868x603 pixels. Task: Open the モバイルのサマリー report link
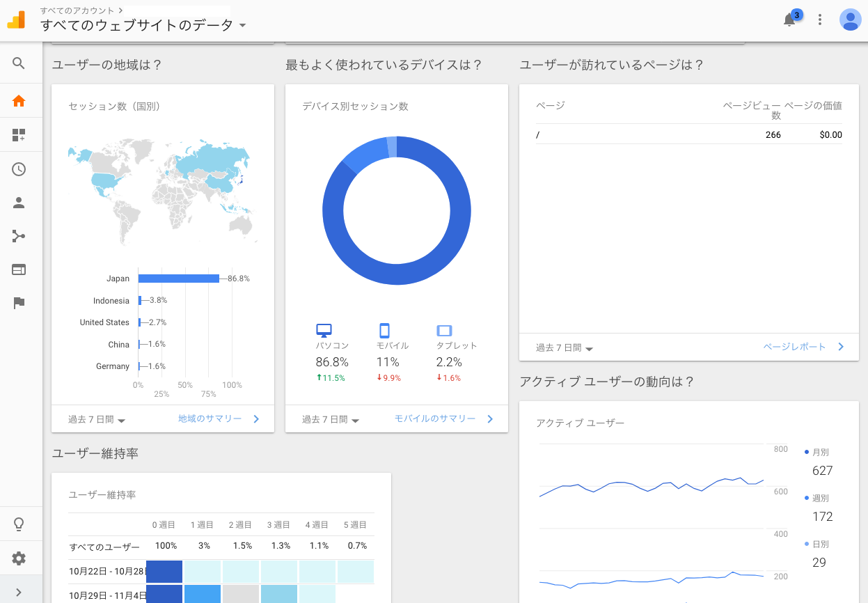[435, 419]
